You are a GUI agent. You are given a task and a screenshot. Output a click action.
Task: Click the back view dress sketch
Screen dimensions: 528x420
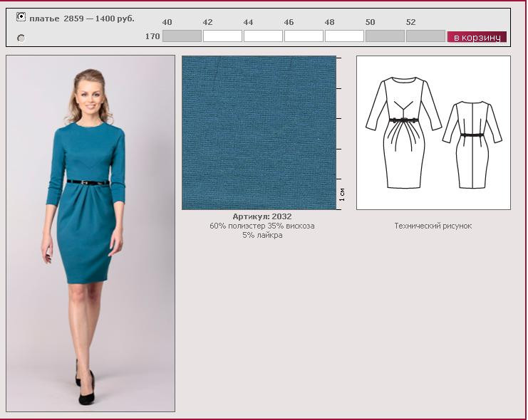(x=472, y=144)
